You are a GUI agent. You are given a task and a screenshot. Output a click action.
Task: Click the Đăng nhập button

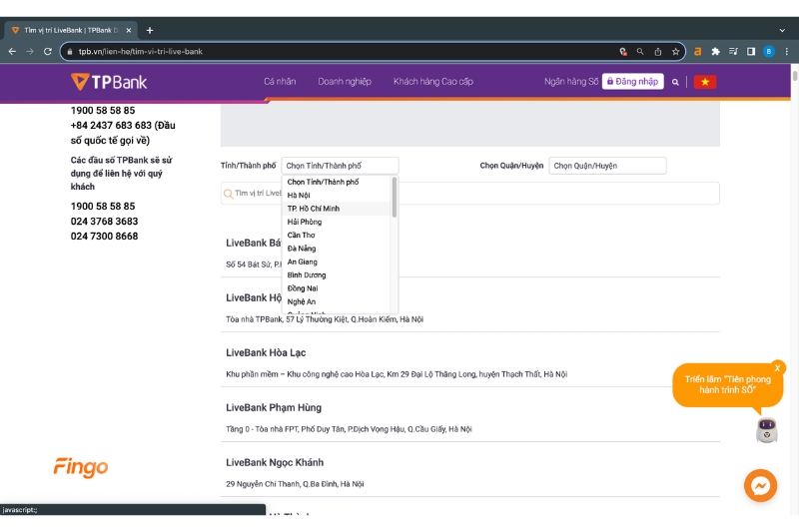pyautogui.click(x=632, y=82)
